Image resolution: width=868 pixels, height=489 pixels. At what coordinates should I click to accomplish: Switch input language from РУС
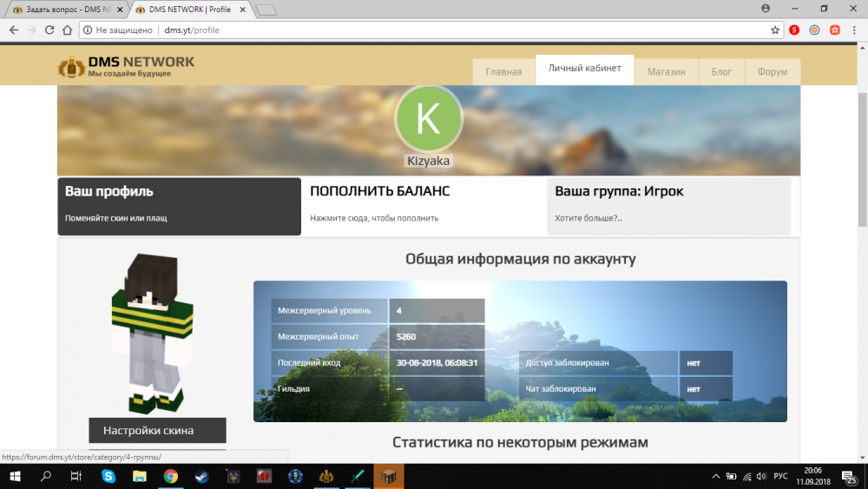(x=780, y=476)
